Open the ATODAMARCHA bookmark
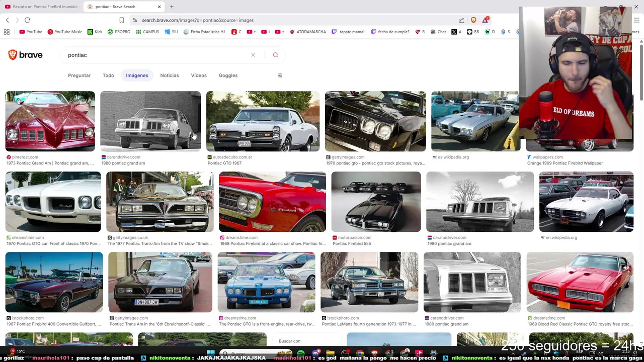Image resolution: width=644 pixels, height=362 pixels. pyautogui.click(x=307, y=32)
